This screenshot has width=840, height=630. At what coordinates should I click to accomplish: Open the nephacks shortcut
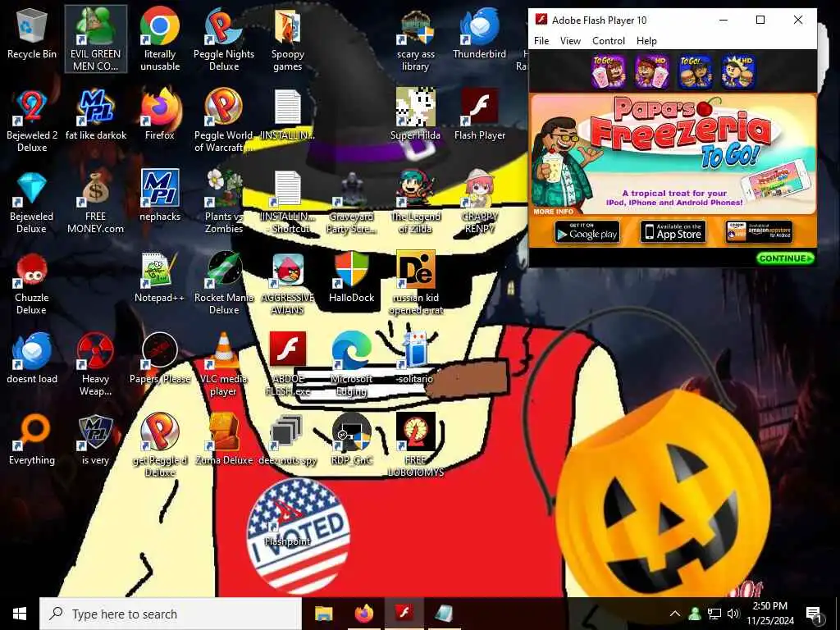click(160, 196)
